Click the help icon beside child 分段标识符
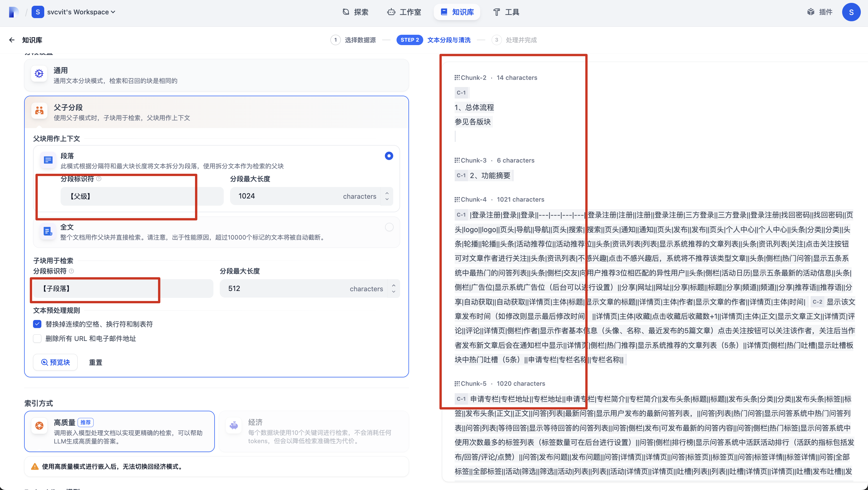Viewport: 868px width, 490px height. [x=72, y=271]
